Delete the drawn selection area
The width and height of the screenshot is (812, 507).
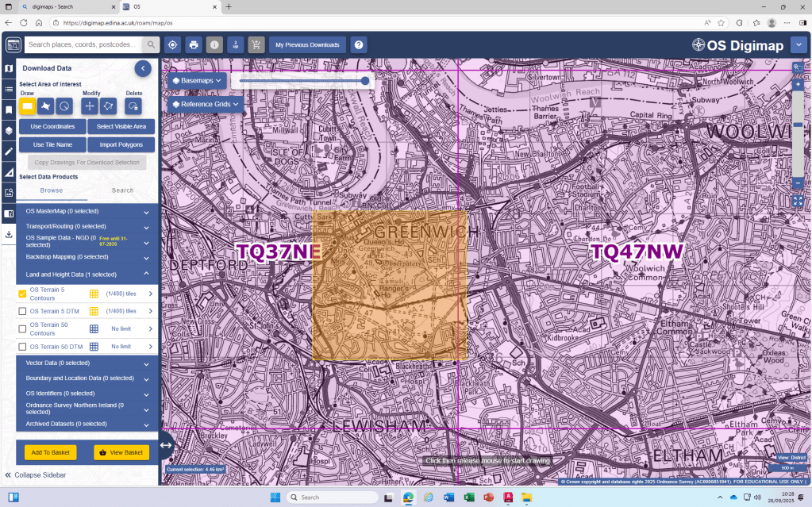[133, 106]
